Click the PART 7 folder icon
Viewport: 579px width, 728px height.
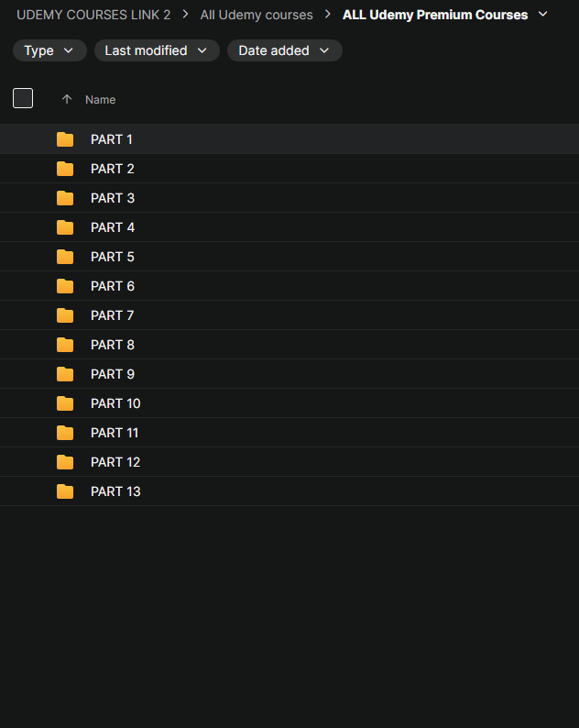click(65, 315)
